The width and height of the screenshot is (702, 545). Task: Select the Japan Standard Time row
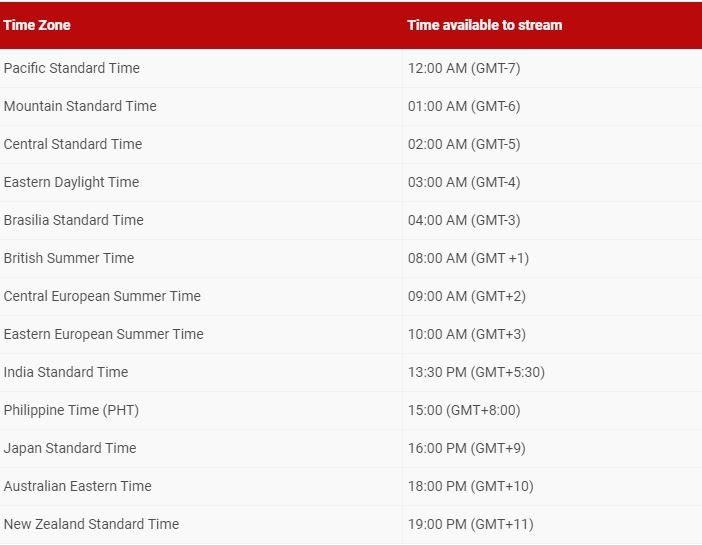pyautogui.click(x=351, y=448)
